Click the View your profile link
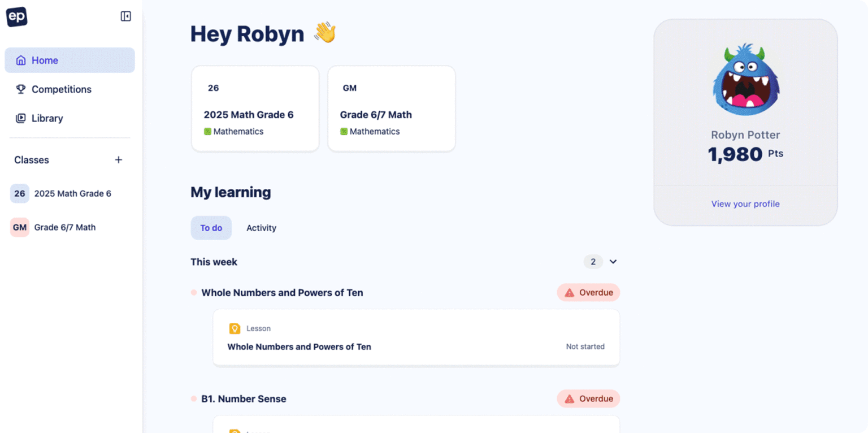The width and height of the screenshot is (868, 433). (x=745, y=203)
